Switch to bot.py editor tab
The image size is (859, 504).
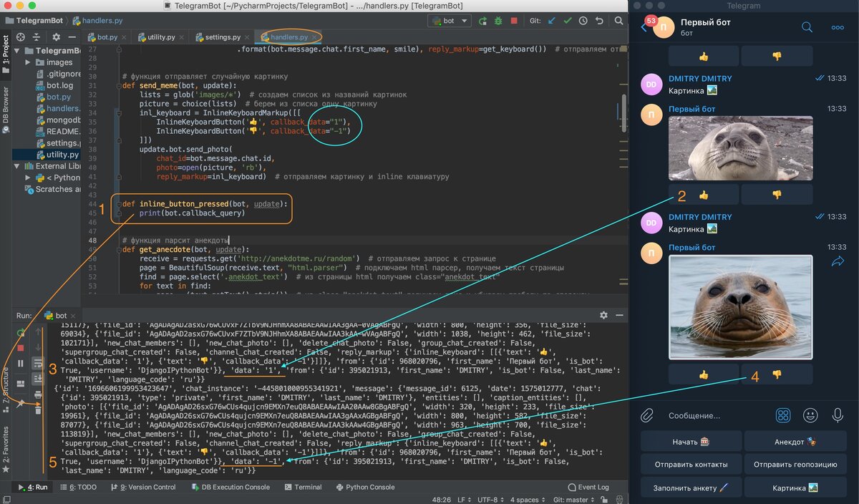(107, 37)
